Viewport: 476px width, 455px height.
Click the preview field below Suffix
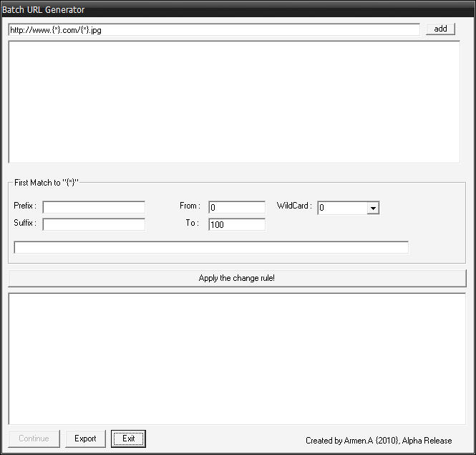pos(211,247)
